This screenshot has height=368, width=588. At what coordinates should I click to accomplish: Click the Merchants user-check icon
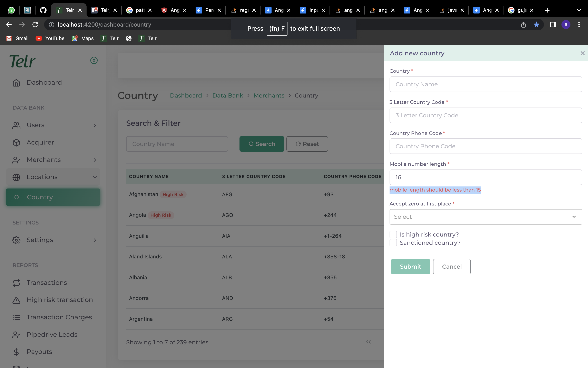point(16,160)
